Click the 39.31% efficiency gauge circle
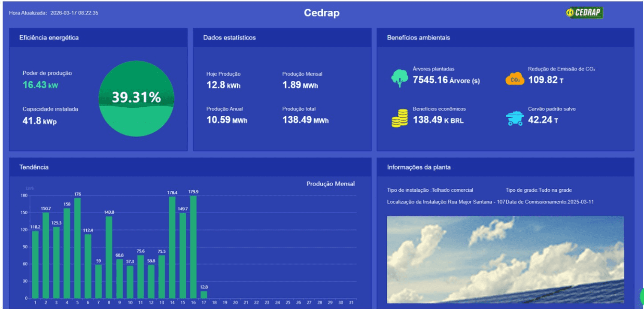 (x=137, y=98)
